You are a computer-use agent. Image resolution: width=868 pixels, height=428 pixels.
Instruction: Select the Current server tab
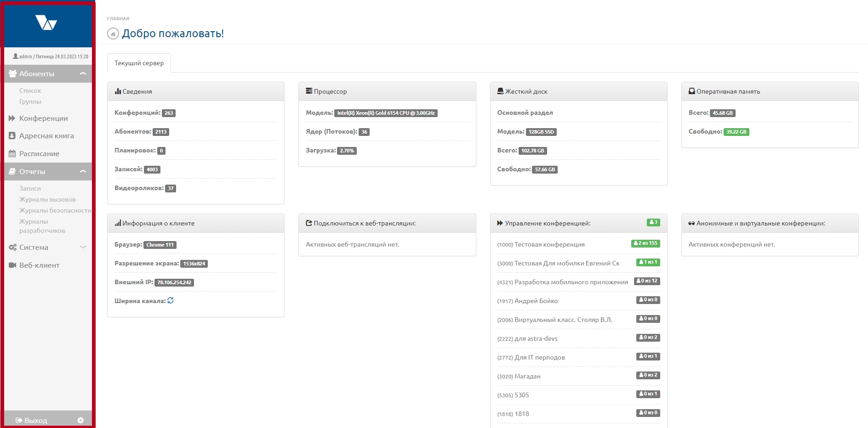coord(139,63)
